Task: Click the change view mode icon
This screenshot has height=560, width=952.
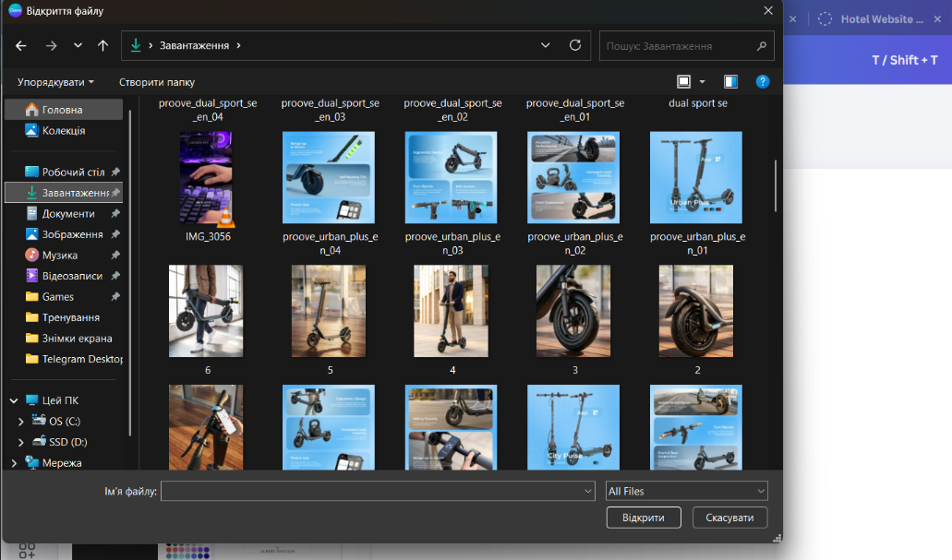Action: point(684,82)
